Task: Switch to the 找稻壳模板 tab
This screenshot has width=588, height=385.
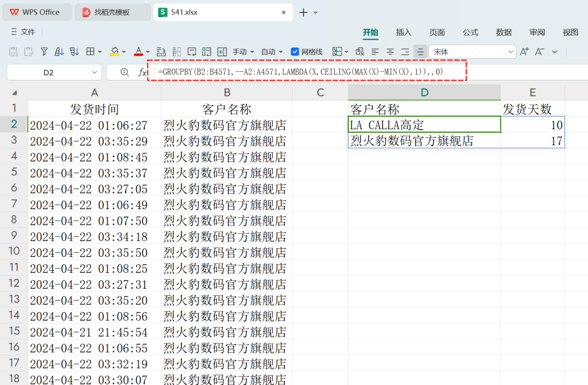Action: (113, 13)
